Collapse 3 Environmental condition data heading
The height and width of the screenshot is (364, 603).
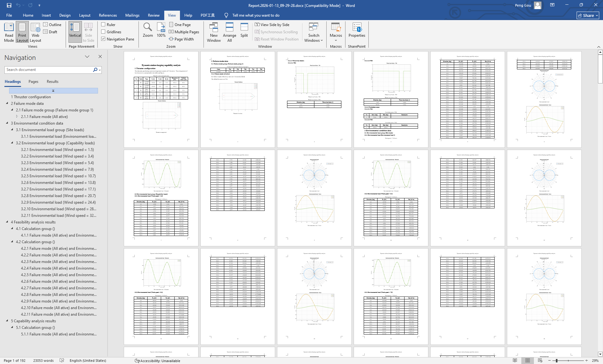point(7,123)
